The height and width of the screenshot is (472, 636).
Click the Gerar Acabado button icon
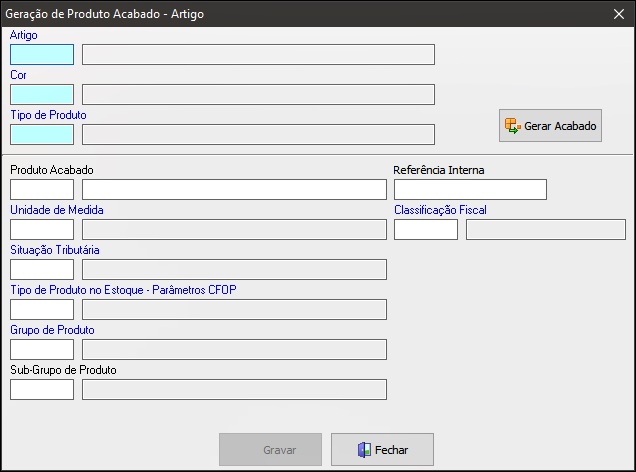pyautogui.click(x=513, y=126)
